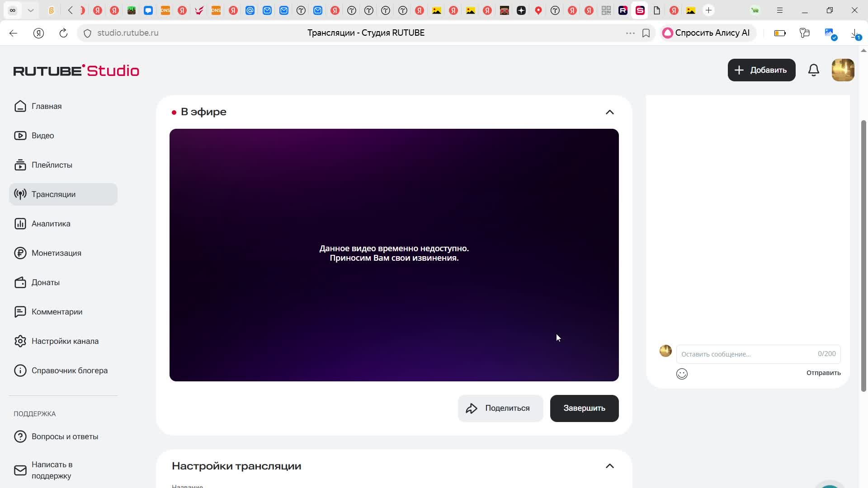Open Настройки канала gear item
This screenshot has height=488, width=868.
(x=65, y=341)
